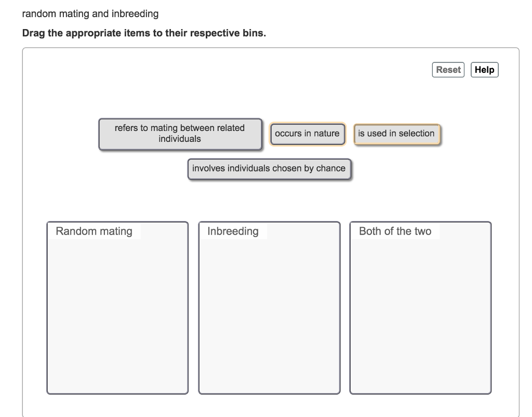Click the "Inbreeding" bin label

(x=233, y=231)
